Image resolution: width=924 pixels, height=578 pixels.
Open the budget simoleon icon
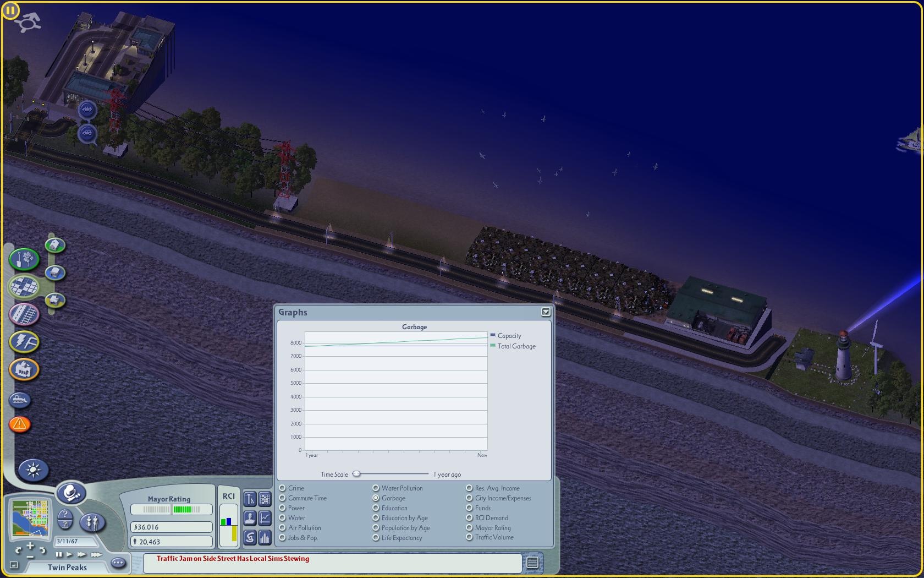click(250, 537)
